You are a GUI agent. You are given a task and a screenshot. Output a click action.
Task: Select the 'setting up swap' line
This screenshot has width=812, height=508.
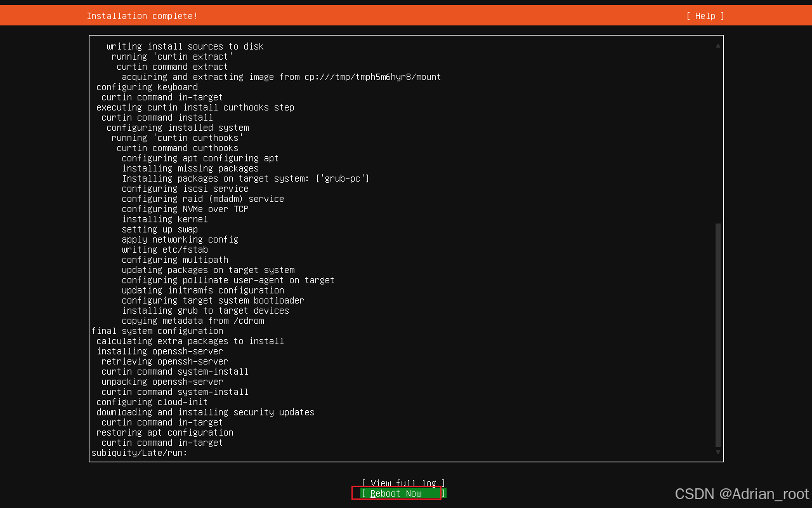(x=160, y=229)
